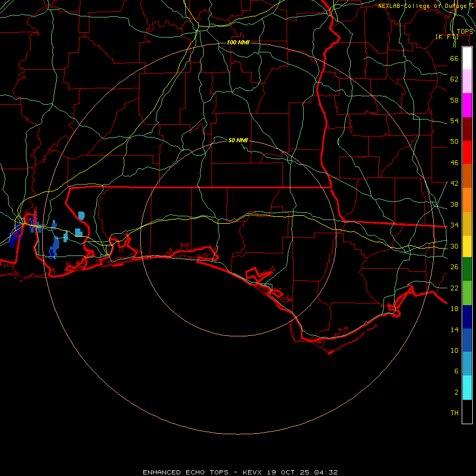The image size is (476, 476).
Task: Click the light blue legend swatch
Action: point(467,364)
